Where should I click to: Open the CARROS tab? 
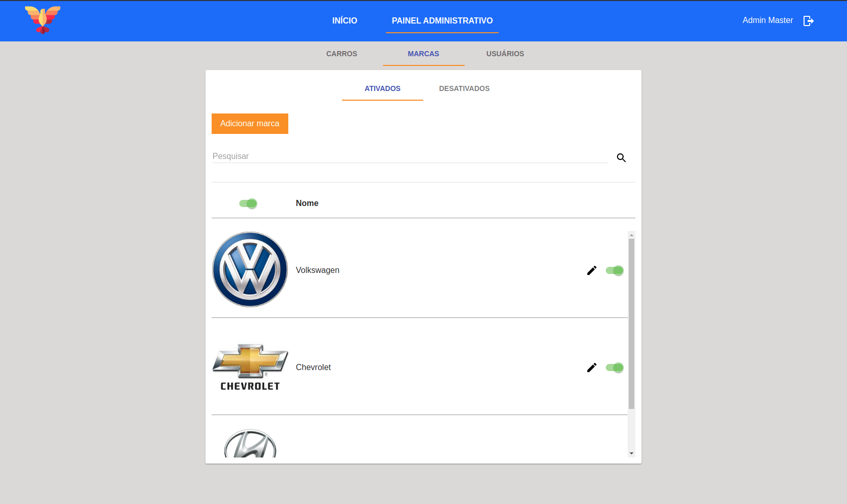click(341, 54)
